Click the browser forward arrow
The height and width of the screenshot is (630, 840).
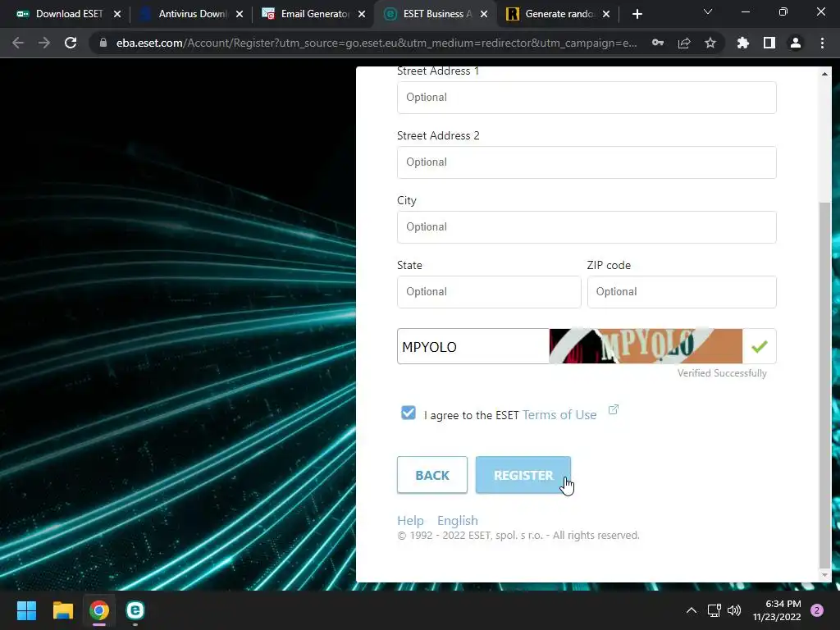tap(44, 43)
